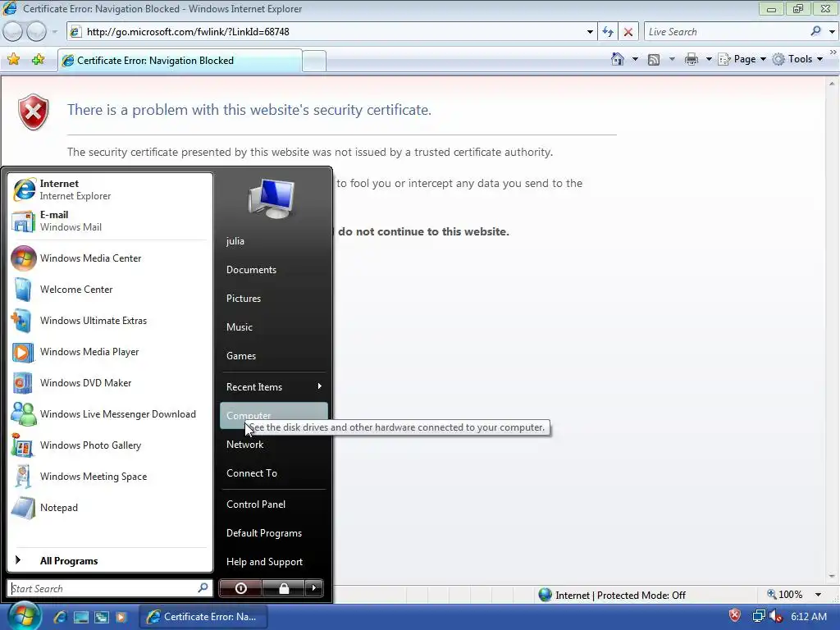Expand shutdown options arrow in Start menu

tap(314, 588)
